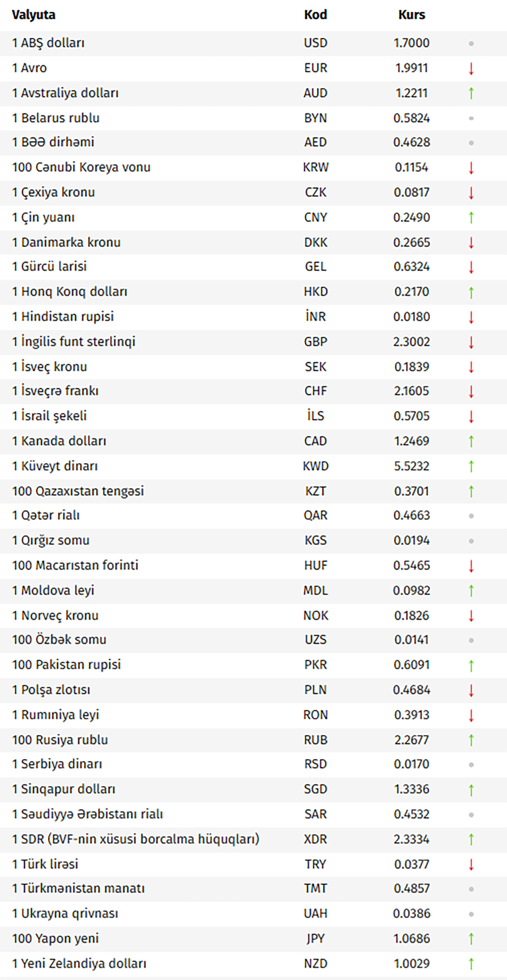Image resolution: width=507 pixels, height=980 pixels.
Task: Click the red down arrow for GBP
Action: point(471,342)
